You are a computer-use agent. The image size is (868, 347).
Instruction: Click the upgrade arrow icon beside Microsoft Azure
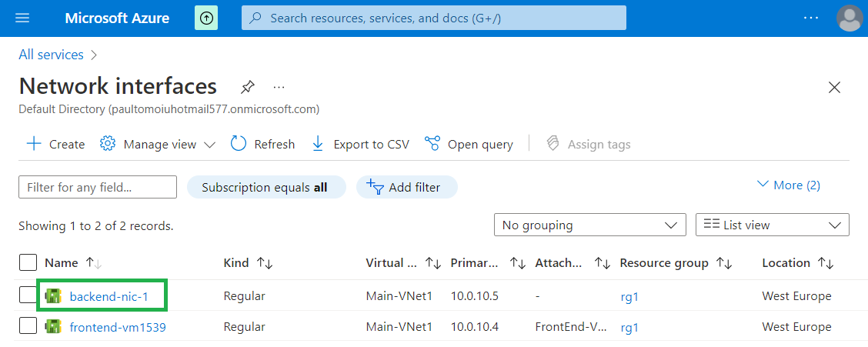[x=206, y=18]
